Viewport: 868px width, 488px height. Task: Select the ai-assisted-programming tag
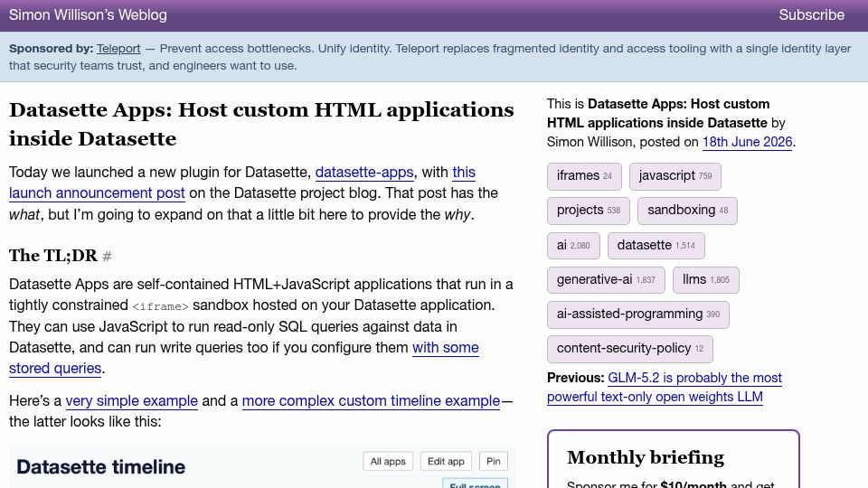click(x=638, y=314)
